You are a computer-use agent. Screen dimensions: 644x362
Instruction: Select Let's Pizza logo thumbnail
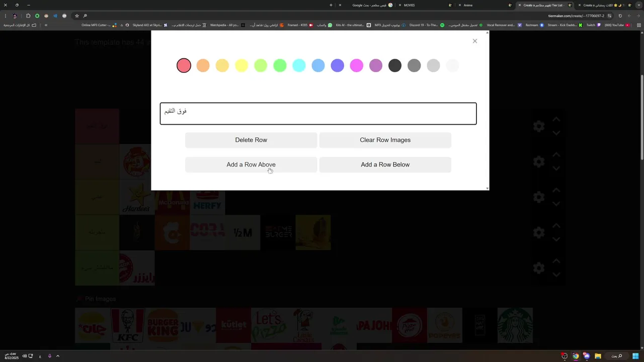(x=269, y=325)
